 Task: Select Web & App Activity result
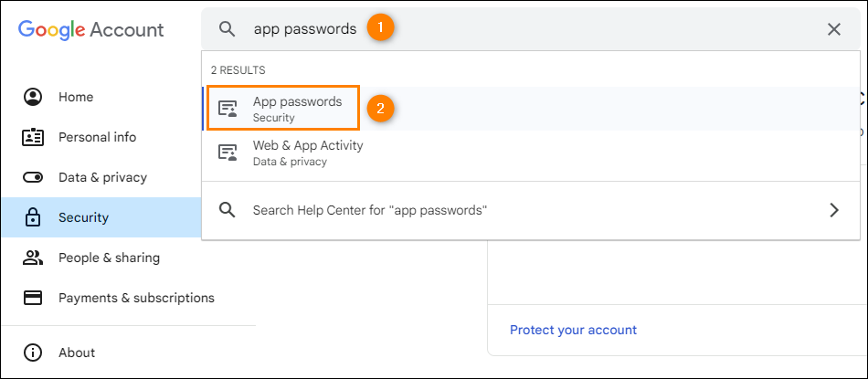(531, 153)
